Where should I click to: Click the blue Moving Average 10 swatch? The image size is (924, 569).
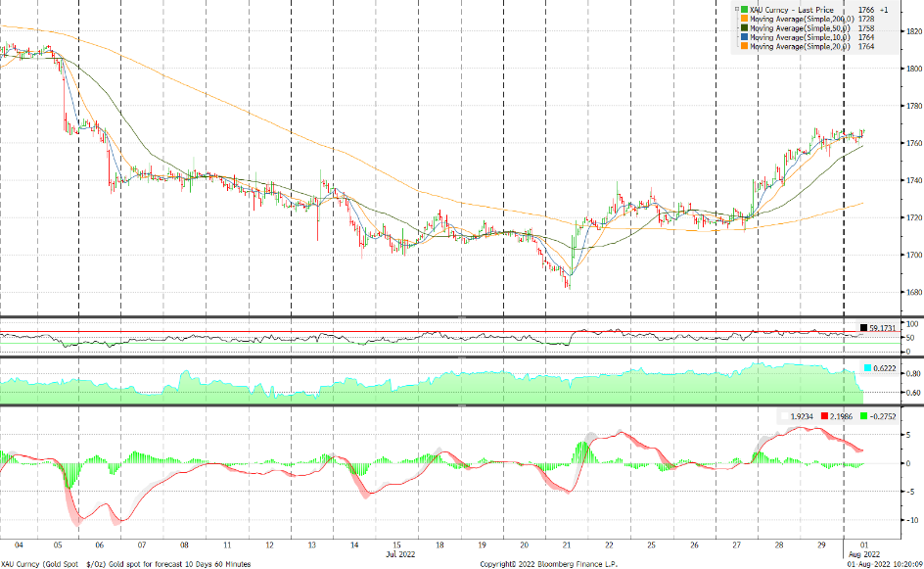click(745, 37)
